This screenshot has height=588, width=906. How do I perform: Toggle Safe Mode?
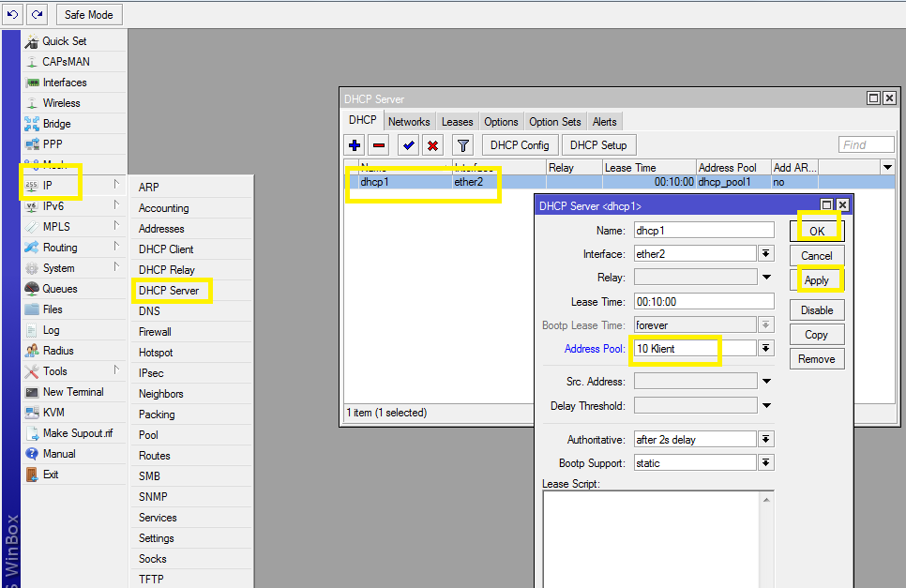[88, 14]
